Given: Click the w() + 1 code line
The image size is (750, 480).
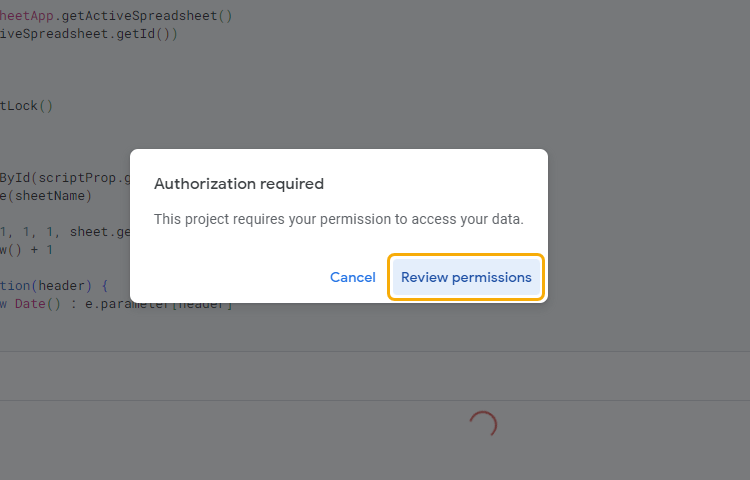Looking at the screenshot, I should coord(26,250).
